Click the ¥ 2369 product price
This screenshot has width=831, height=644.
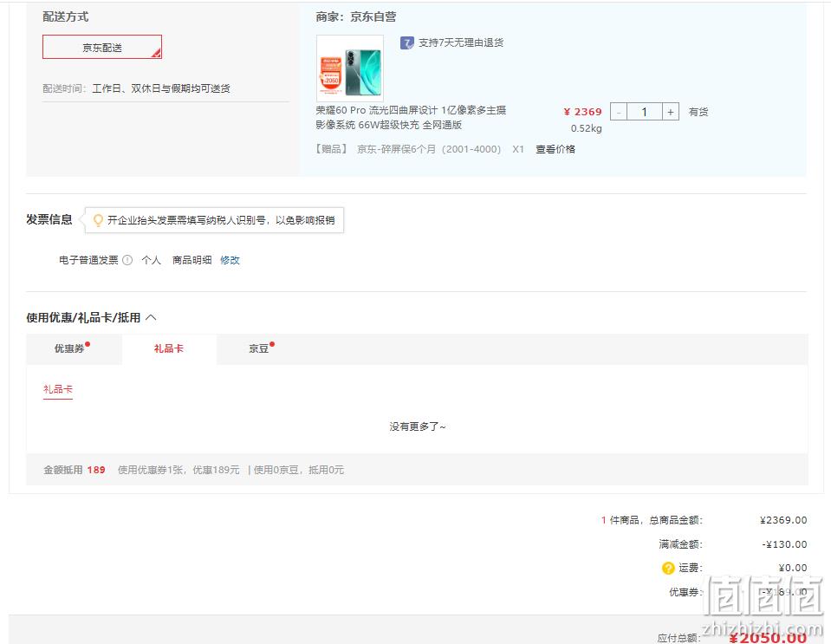(x=582, y=112)
